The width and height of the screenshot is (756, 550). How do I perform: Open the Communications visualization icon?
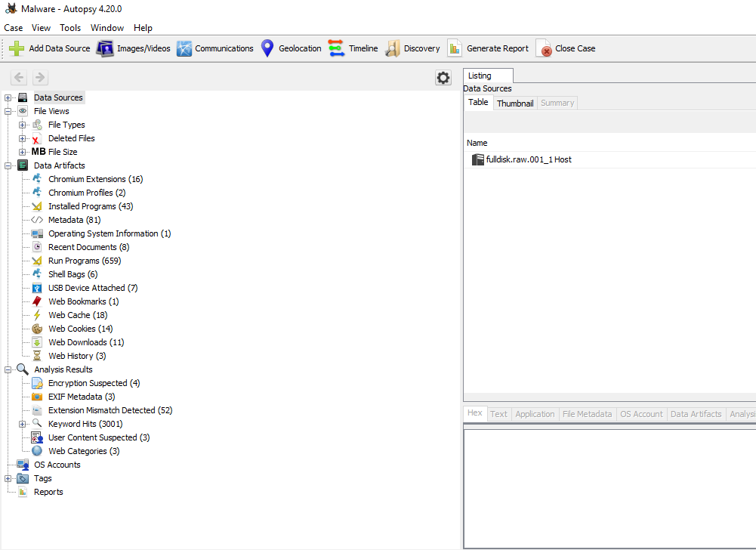tap(184, 48)
